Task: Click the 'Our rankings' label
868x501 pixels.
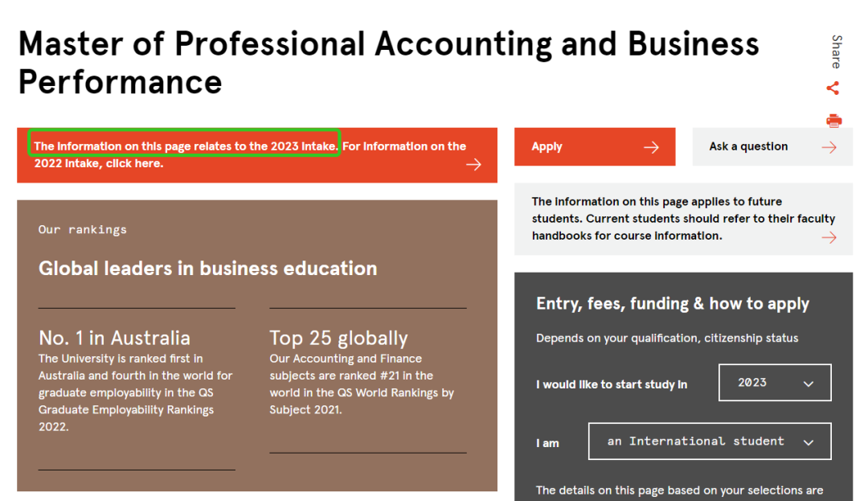Action: 83,230
